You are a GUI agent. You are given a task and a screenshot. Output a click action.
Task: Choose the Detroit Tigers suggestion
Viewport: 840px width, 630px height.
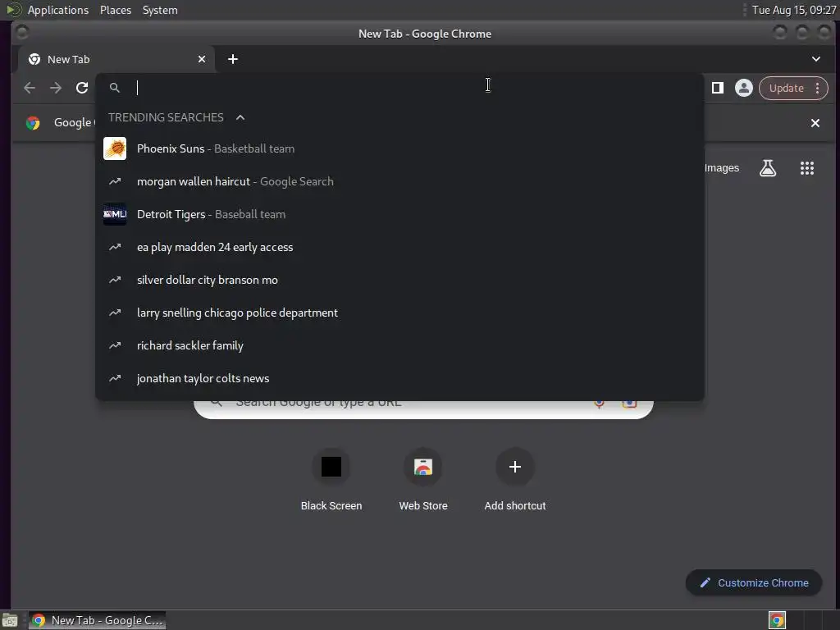click(x=399, y=214)
